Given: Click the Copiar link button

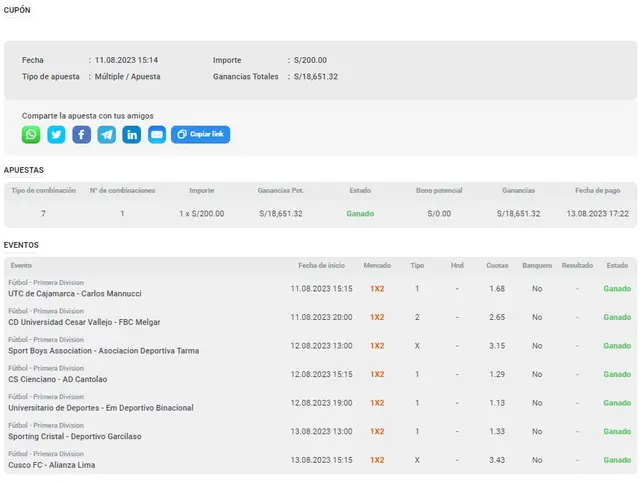Looking at the screenshot, I should [x=200, y=135].
